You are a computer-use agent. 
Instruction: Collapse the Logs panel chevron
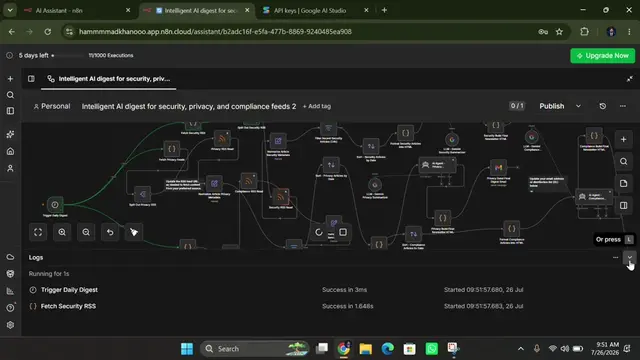(629, 257)
